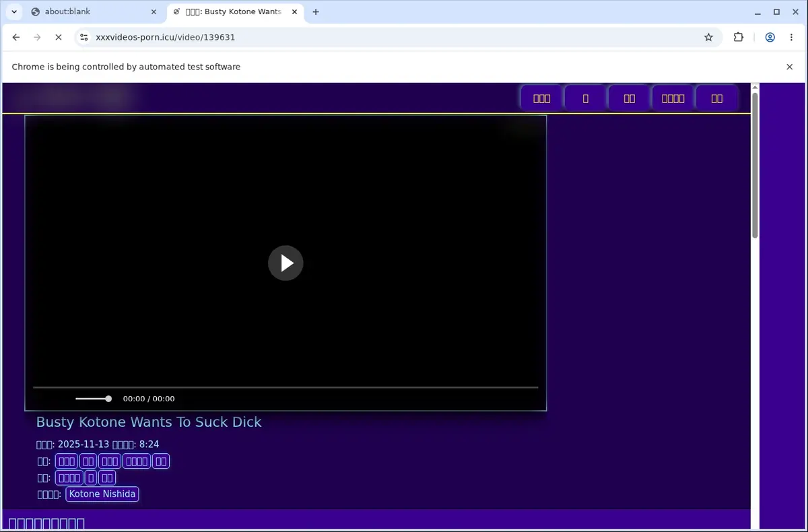808x532 pixels.
Task: Bookmark this page with the star icon
Action: click(x=708, y=38)
